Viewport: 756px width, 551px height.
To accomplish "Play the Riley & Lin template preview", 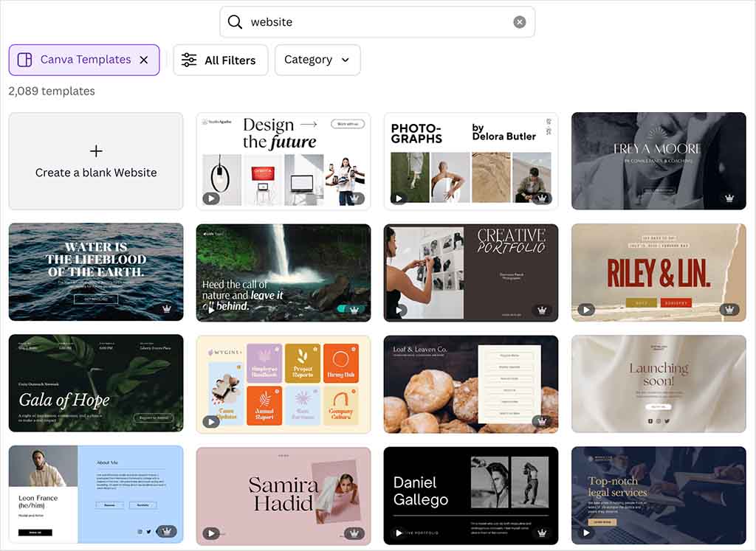I will (x=587, y=310).
